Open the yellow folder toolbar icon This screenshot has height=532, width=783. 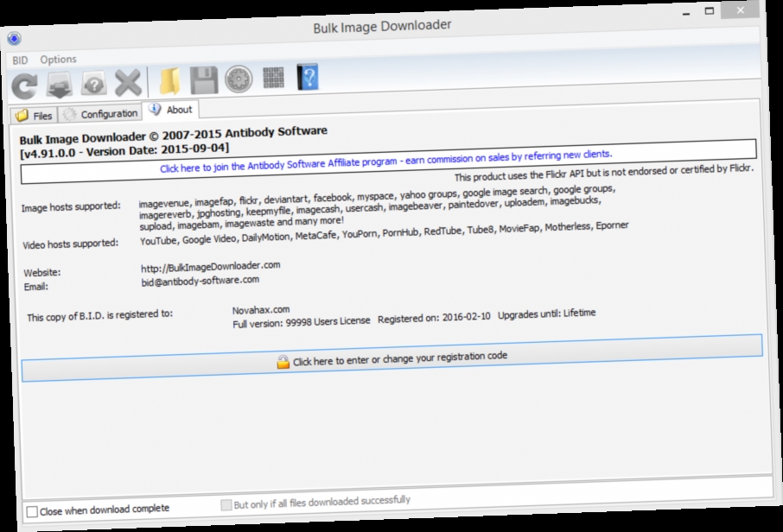pyautogui.click(x=170, y=81)
